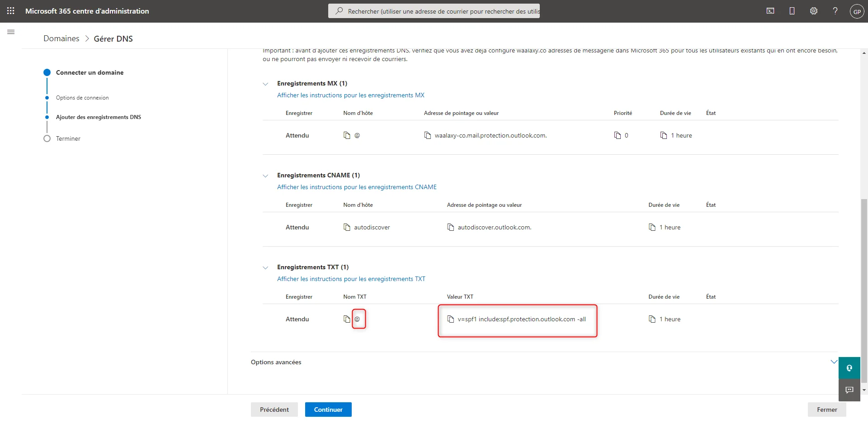Viewport: 868px width, 424px height.
Task: Open instructions for TXT records
Action: [x=351, y=279]
